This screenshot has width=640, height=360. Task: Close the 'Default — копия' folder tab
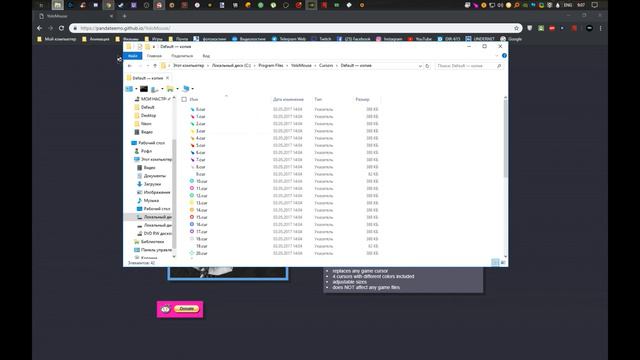point(167,78)
